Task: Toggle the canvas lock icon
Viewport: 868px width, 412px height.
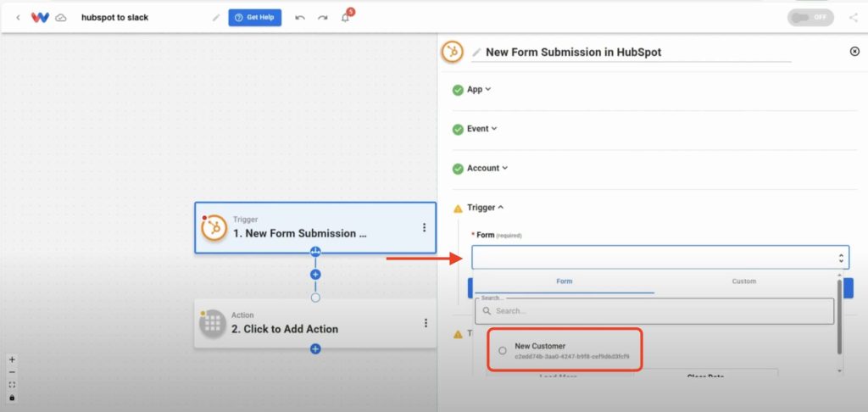Action: [x=12, y=398]
